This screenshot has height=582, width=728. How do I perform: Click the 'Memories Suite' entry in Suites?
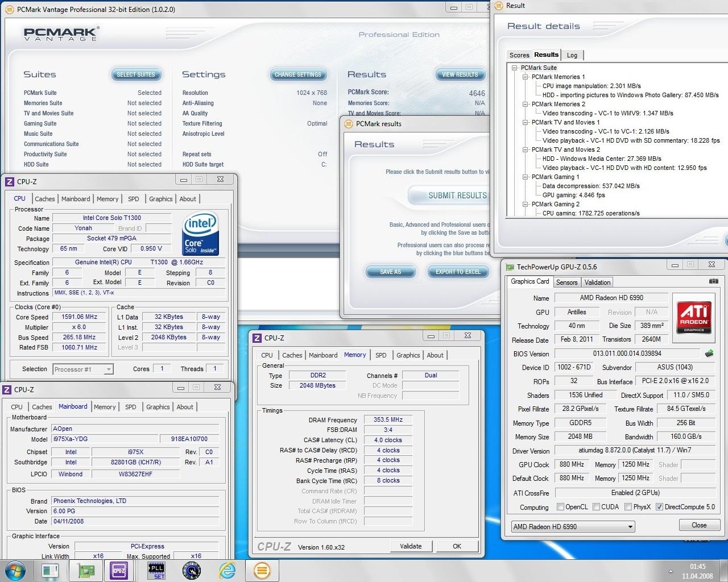(43, 103)
